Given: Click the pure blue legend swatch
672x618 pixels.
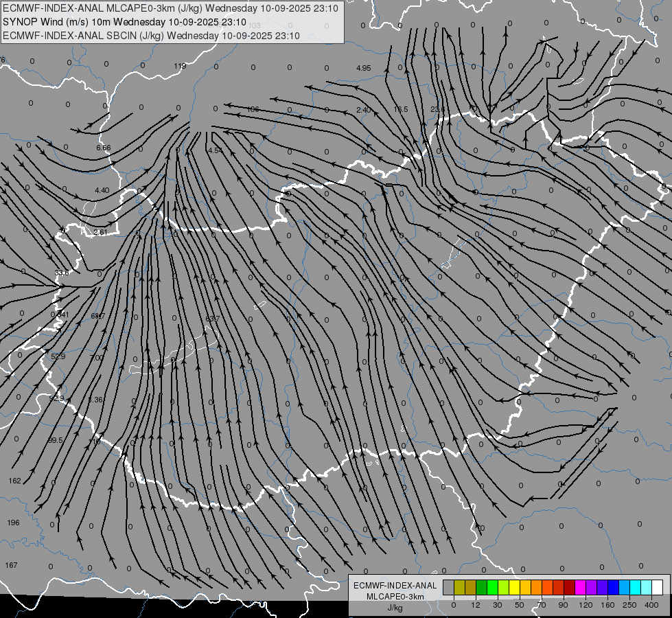Looking at the screenshot, I should tap(613, 587).
